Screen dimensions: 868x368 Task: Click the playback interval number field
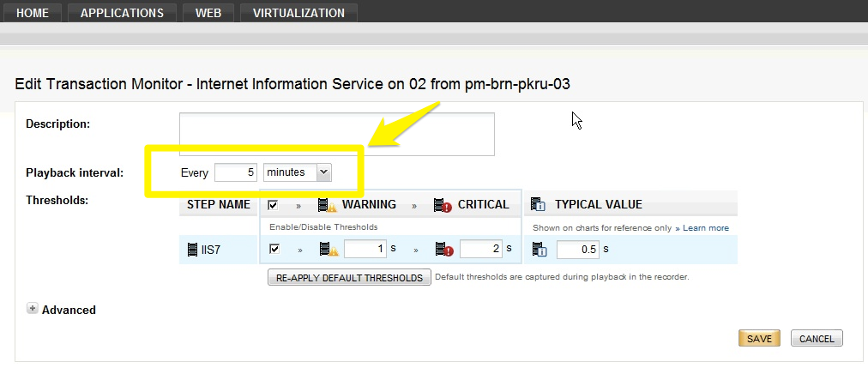tap(236, 172)
